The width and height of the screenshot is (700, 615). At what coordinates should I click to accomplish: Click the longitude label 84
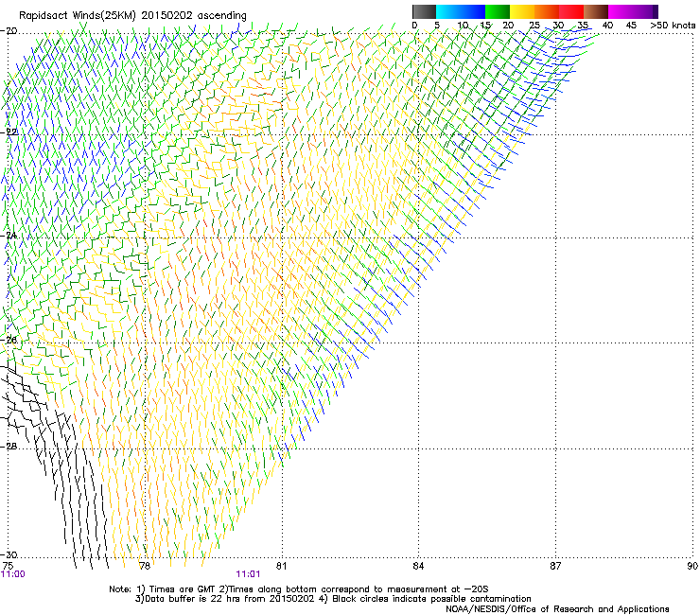(418, 566)
